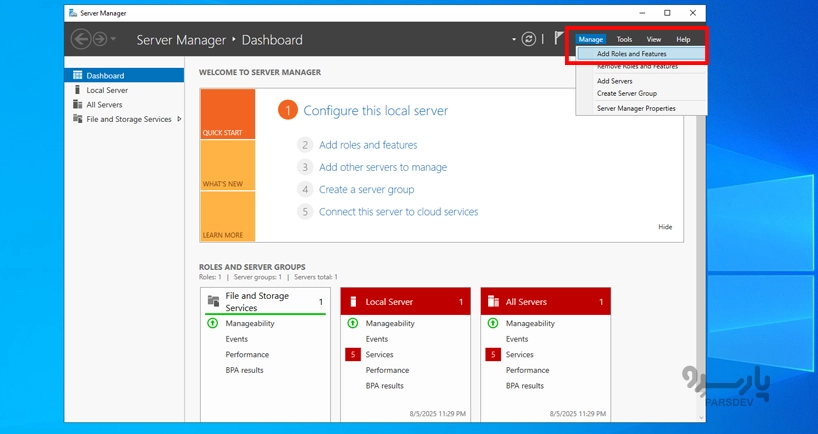Select All Servers in the sidebar
This screenshot has width=818, height=434.
pos(124,104)
